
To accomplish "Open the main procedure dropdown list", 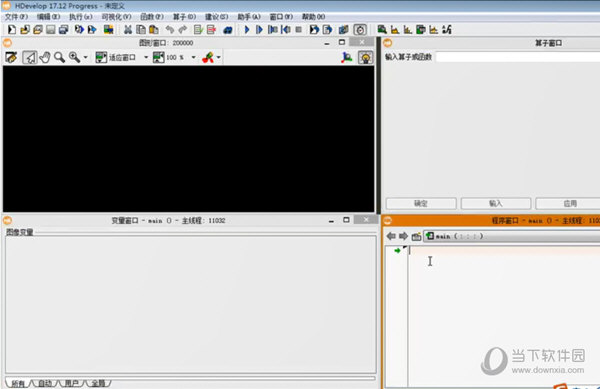I will [x=512, y=236].
